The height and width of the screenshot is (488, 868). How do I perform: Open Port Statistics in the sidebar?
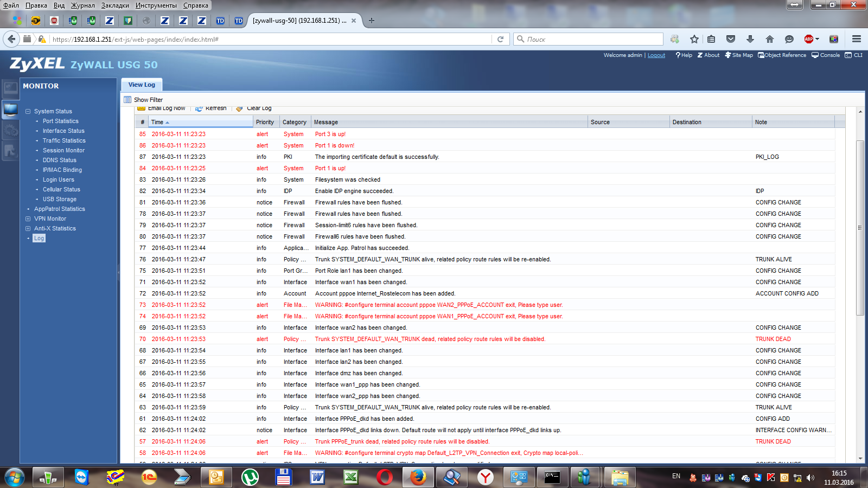60,121
